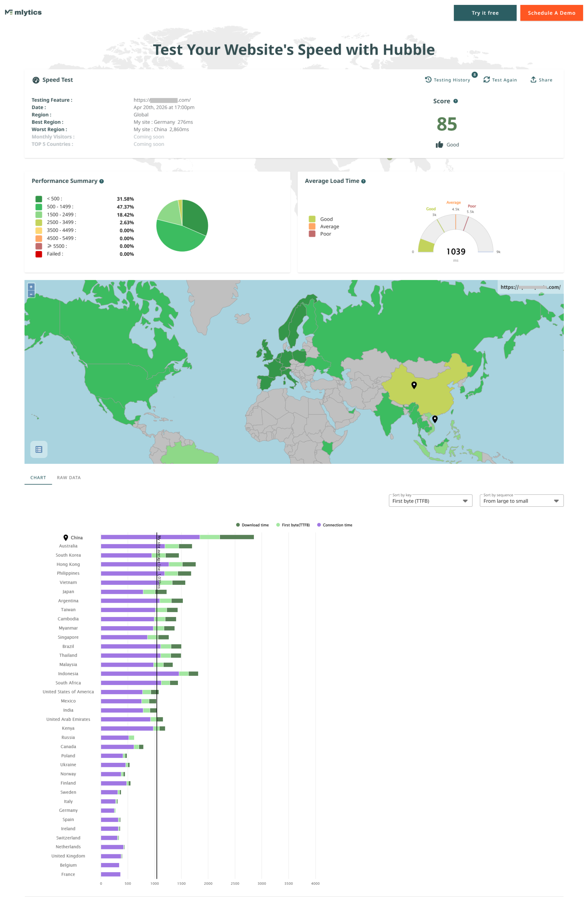Image resolution: width=588 pixels, height=897 pixels.
Task: Click the Test Again refresh icon
Action: point(486,80)
